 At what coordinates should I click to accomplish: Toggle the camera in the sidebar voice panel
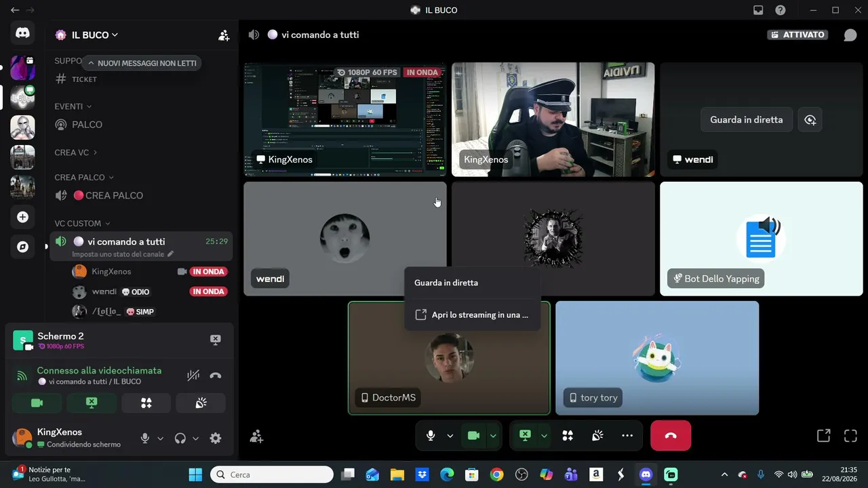pyautogui.click(x=37, y=403)
